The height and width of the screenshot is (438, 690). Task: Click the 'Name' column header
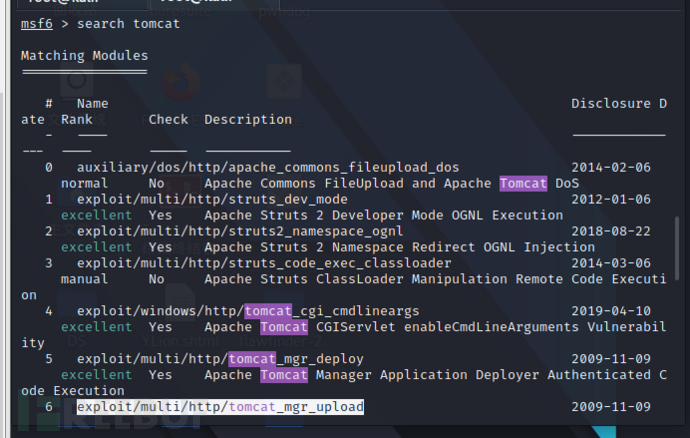pyautogui.click(x=92, y=103)
